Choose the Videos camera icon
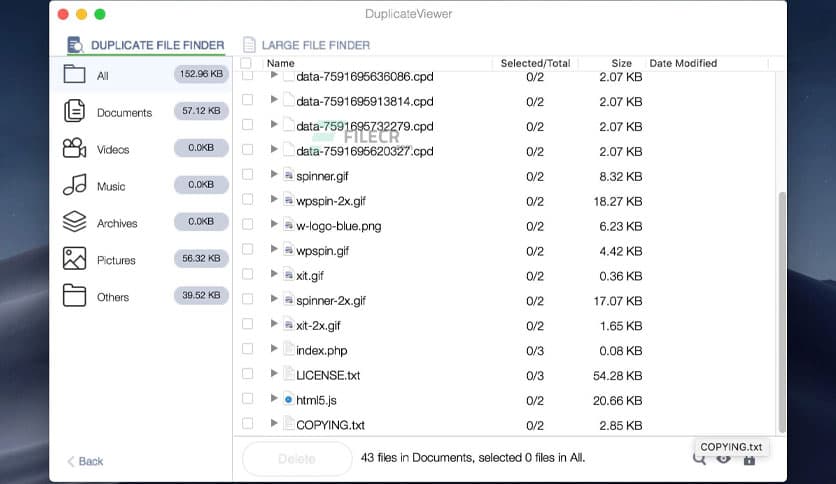The width and height of the screenshot is (836, 484). click(74, 148)
